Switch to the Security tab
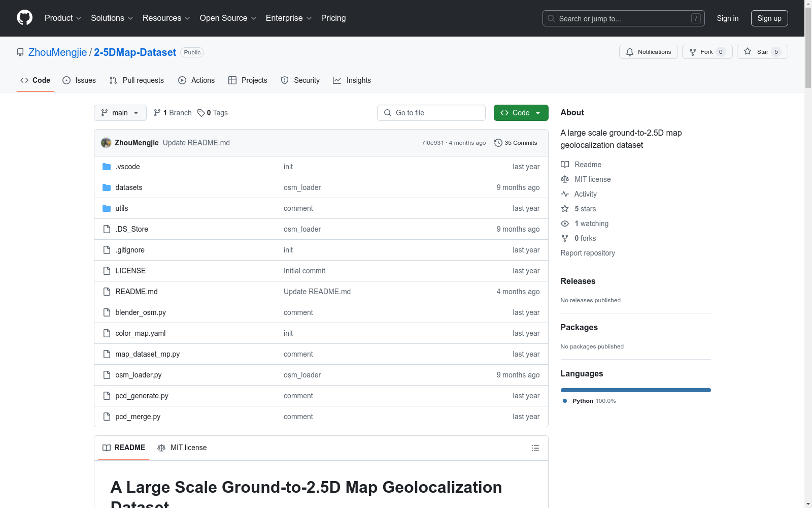Image resolution: width=812 pixels, height=508 pixels. pyautogui.click(x=300, y=80)
